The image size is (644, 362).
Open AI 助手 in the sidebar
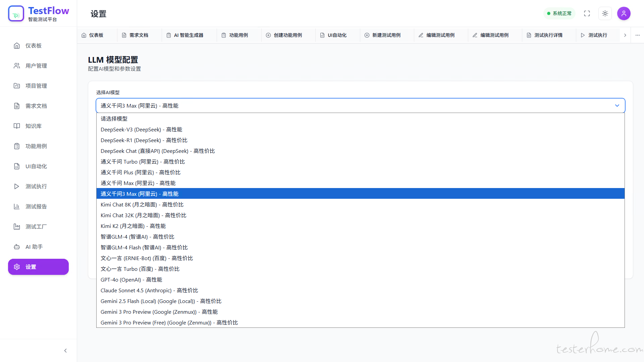click(34, 247)
